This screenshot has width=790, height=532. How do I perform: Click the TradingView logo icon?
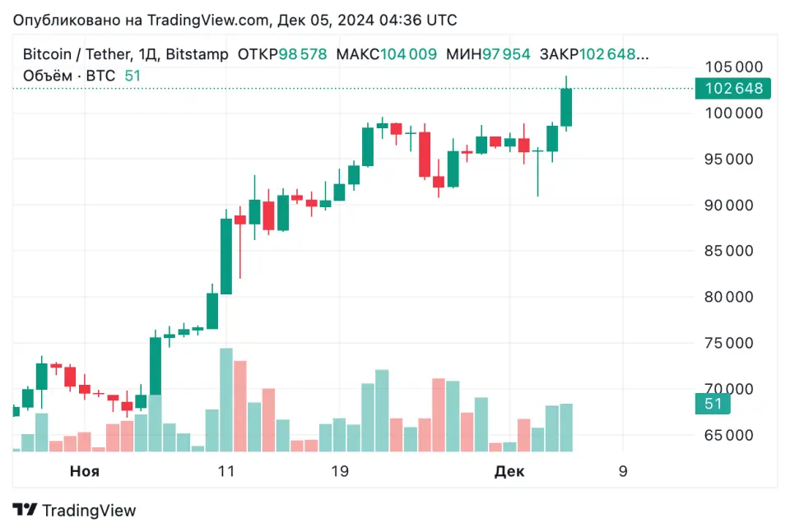point(25,510)
